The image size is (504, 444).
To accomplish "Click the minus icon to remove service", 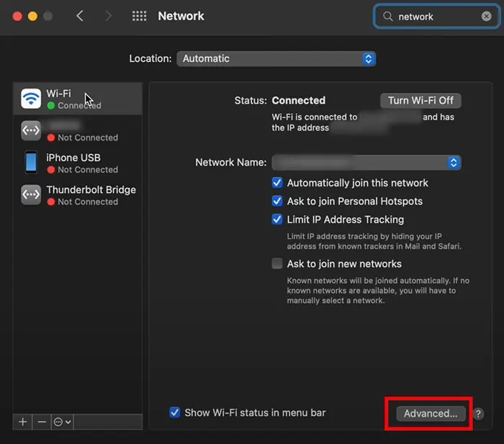I will [x=42, y=422].
